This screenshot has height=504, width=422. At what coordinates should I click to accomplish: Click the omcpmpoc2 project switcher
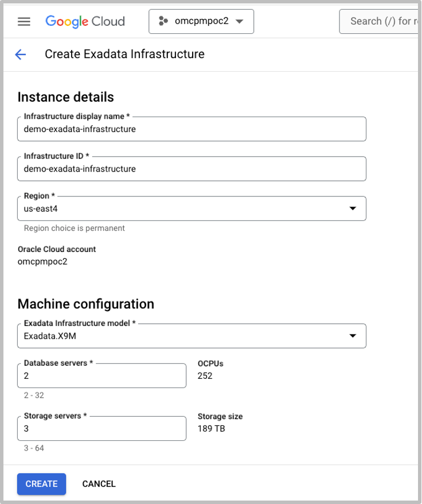[201, 21]
